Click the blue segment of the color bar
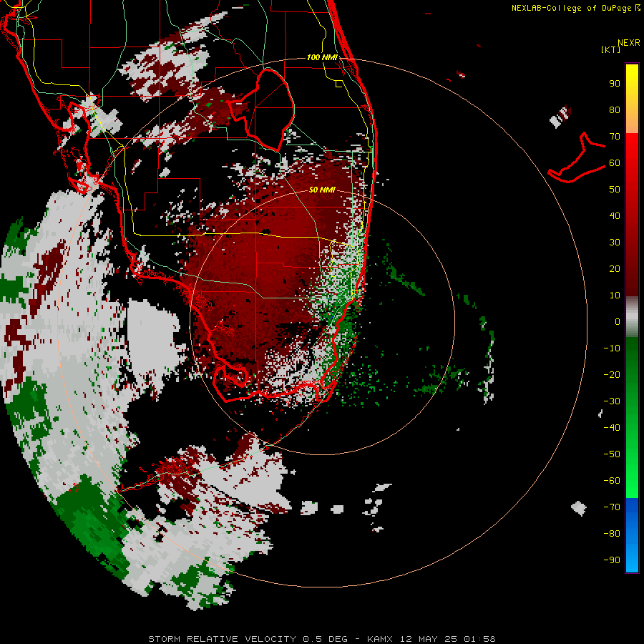644x644 pixels. 632,535
